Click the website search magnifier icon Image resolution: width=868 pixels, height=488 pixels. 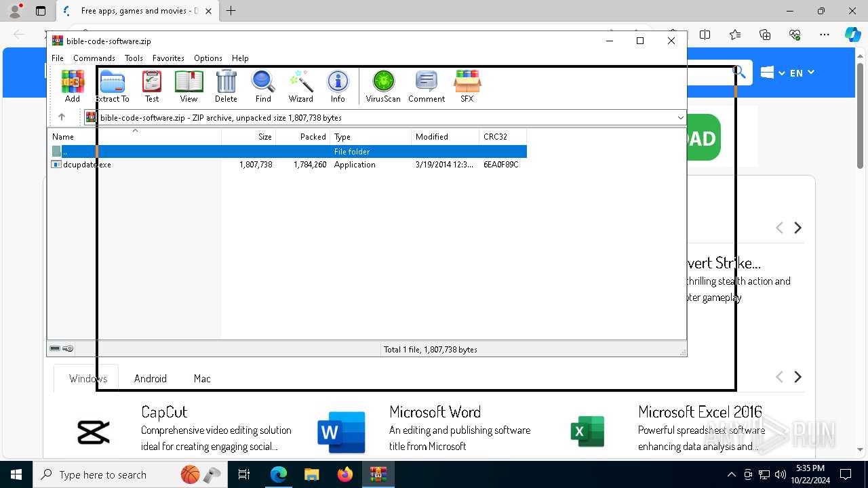[x=740, y=73]
